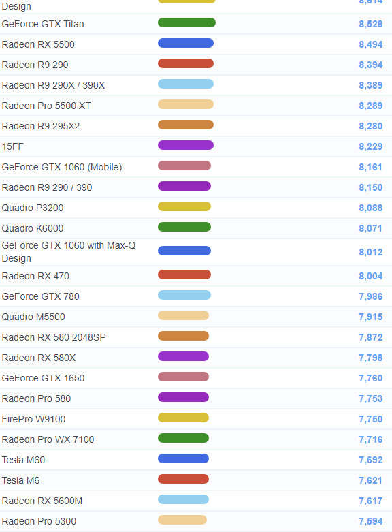392x532 pixels.
Task: Open the Radeon RX 5600M entry
Action: point(42,501)
